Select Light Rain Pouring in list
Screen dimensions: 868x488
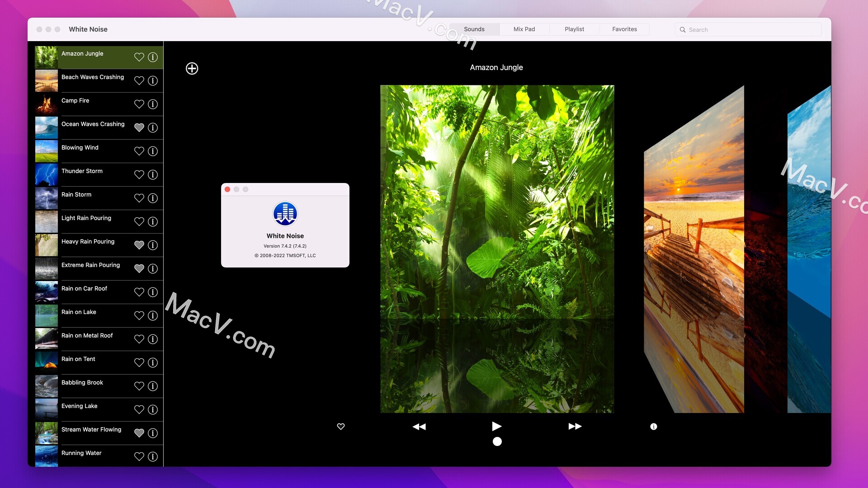[99, 222]
